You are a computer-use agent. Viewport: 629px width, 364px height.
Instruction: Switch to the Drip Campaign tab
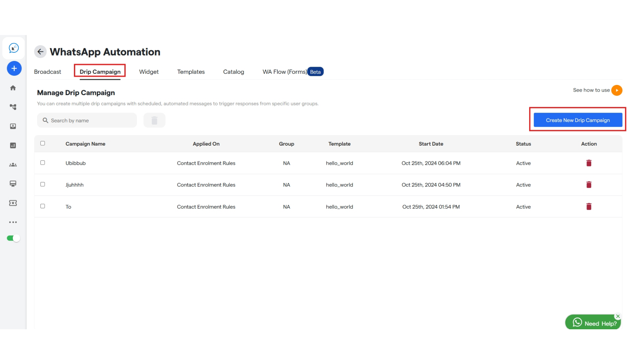[x=100, y=72]
